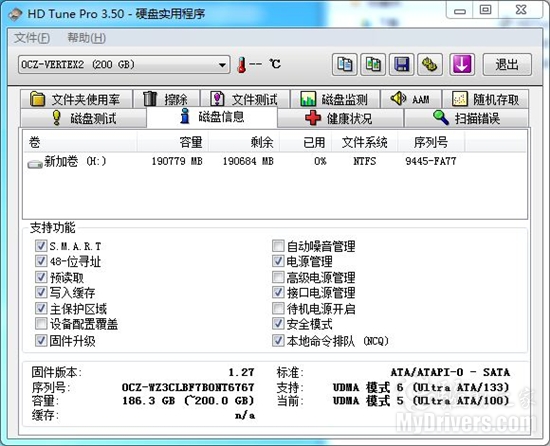Toggle the 主保护区域 checkbox

coord(41,308)
